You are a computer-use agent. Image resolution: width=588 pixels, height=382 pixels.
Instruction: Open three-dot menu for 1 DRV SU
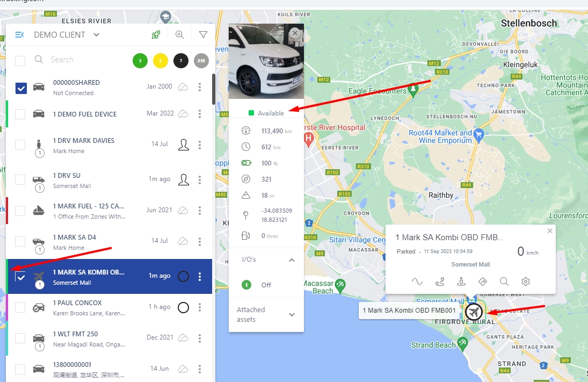click(x=200, y=180)
